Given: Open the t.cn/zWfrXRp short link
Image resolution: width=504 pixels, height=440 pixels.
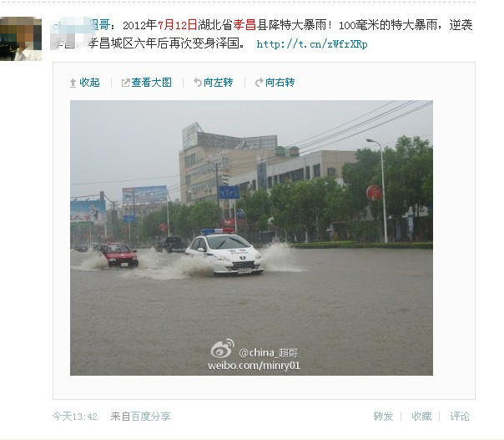Looking at the screenshot, I should click(x=312, y=43).
